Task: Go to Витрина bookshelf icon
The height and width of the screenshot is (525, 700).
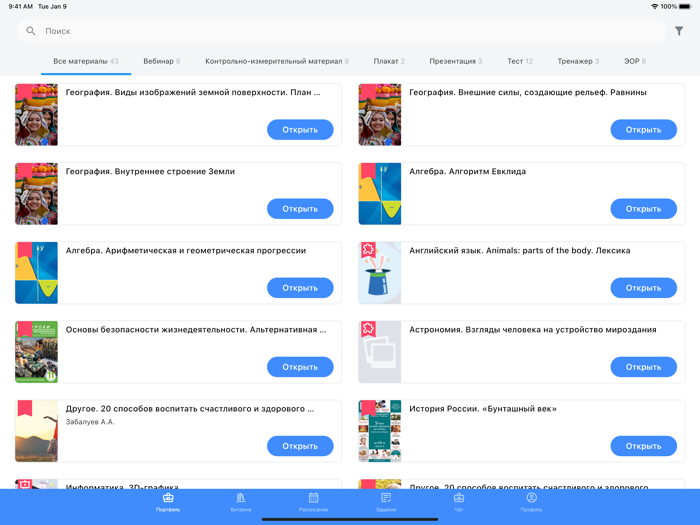Action: click(241, 497)
